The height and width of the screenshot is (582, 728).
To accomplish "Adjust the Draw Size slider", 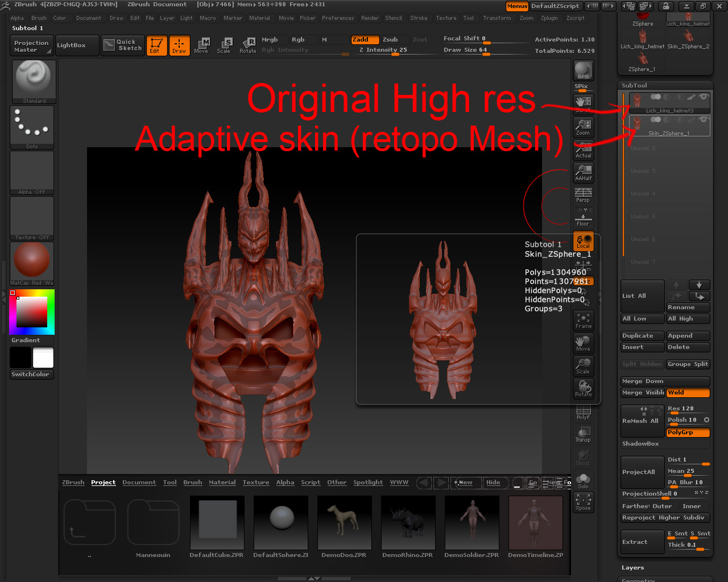I will pyautogui.click(x=486, y=50).
